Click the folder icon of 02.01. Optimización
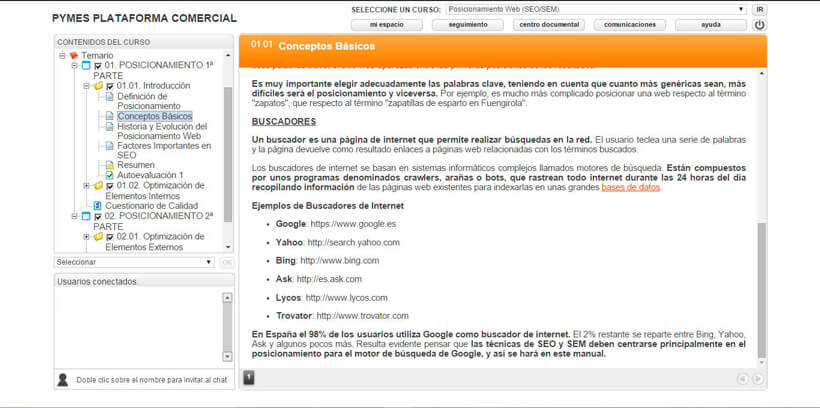This screenshot has height=408, width=820. 98,237
